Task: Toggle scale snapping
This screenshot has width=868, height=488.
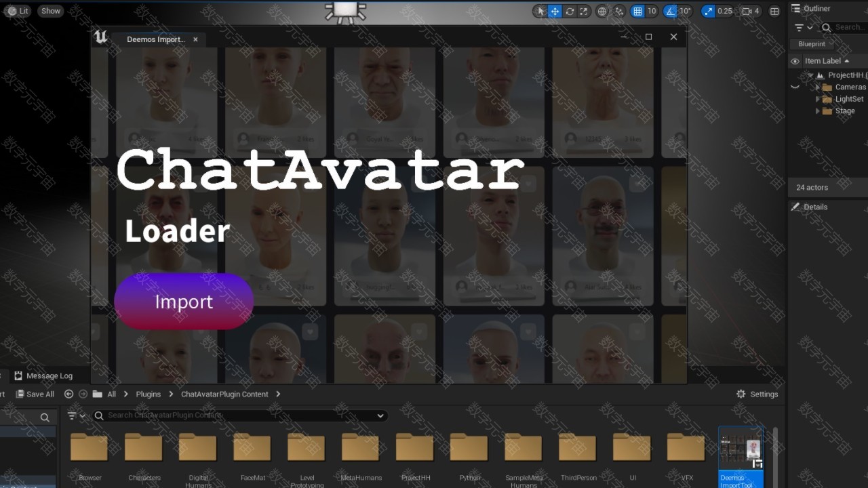Action: 709,11
